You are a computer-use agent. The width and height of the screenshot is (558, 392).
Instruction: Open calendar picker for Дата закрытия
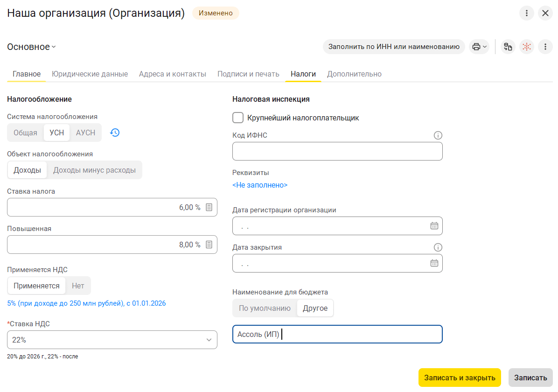point(434,263)
